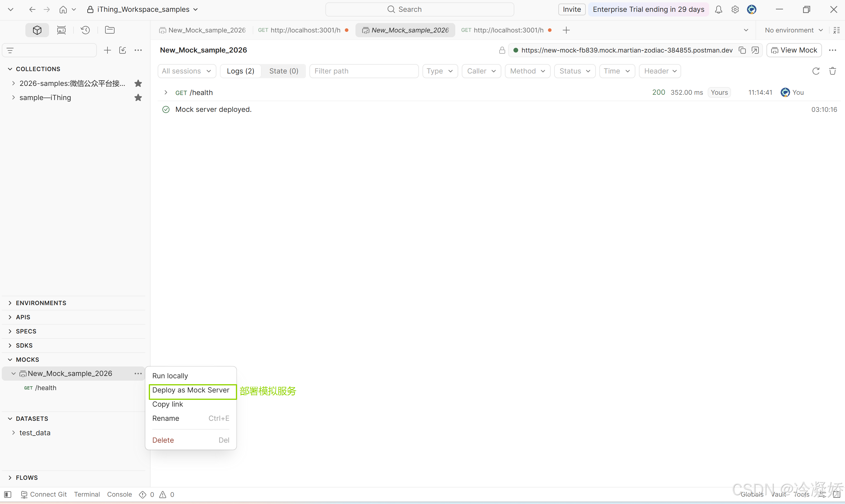Viewport: 845px width, 504px height.
Task: Open mock URL in new request icon
Action: [755, 50]
